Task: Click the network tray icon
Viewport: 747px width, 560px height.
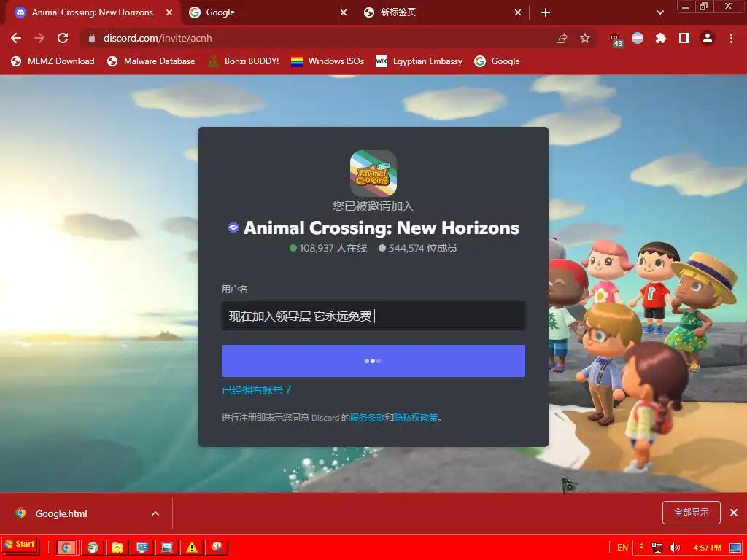Action: [657, 548]
